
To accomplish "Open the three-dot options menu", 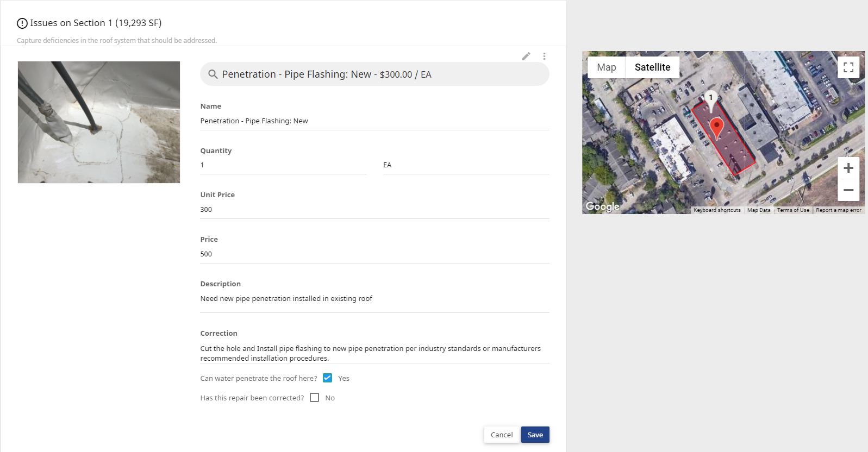I will point(544,56).
